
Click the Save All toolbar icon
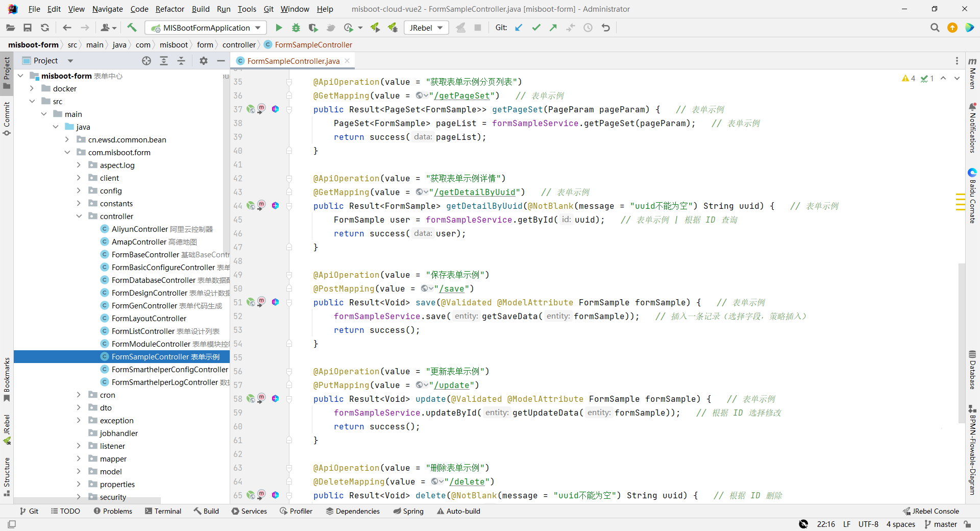[x=28, y=28]
